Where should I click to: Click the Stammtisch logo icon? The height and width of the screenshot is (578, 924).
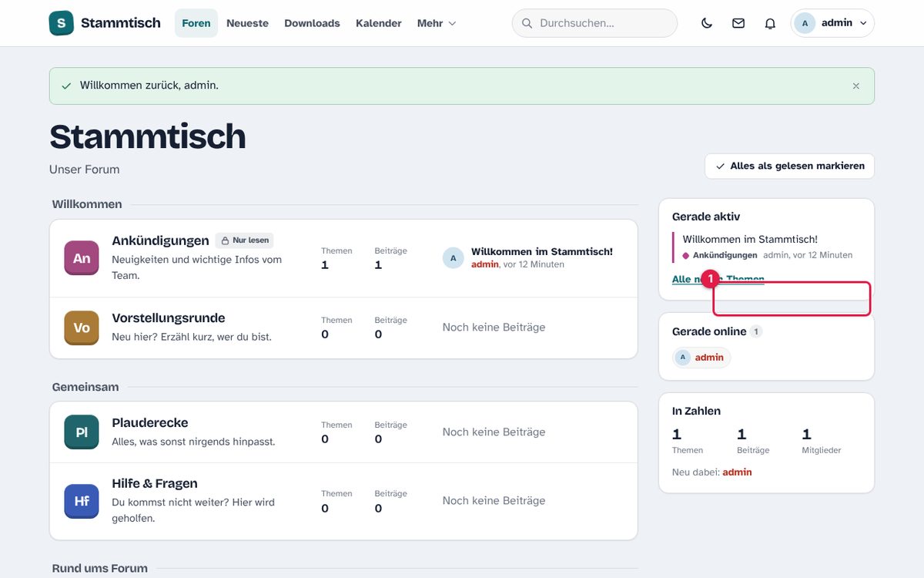coord(62,23)
